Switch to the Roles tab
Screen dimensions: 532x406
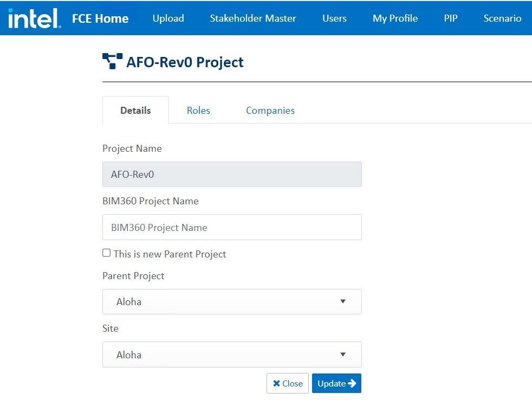(198, 111)
